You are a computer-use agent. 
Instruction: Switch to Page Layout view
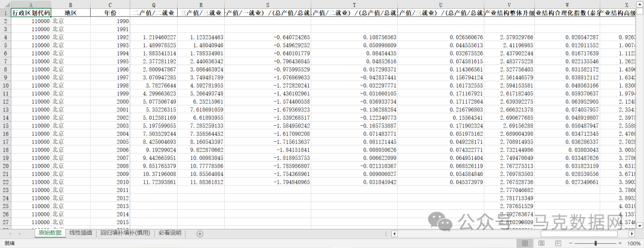[x=541, y=243]
